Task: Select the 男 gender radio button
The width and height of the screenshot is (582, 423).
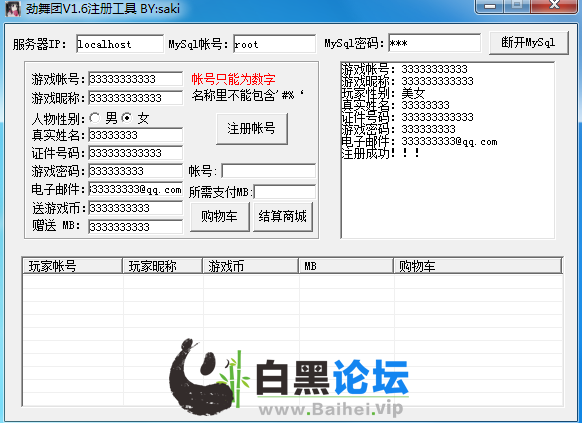Action: tap(95, 118)
